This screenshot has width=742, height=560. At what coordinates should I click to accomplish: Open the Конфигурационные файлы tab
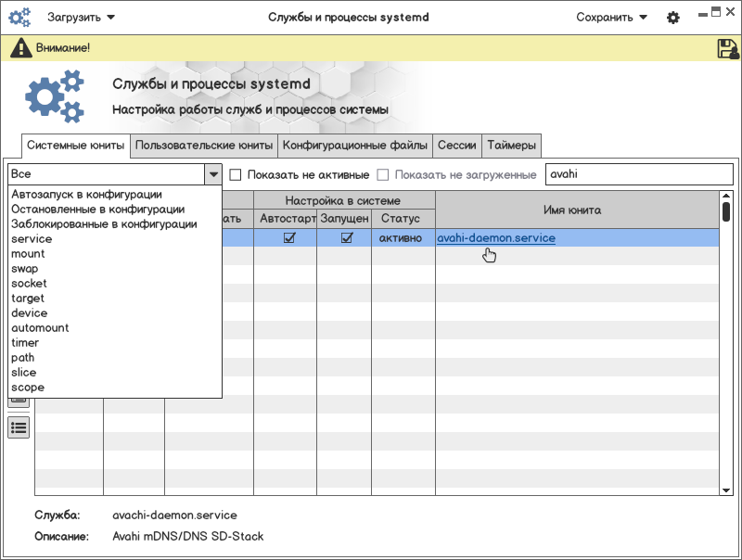tap(355, 146)
